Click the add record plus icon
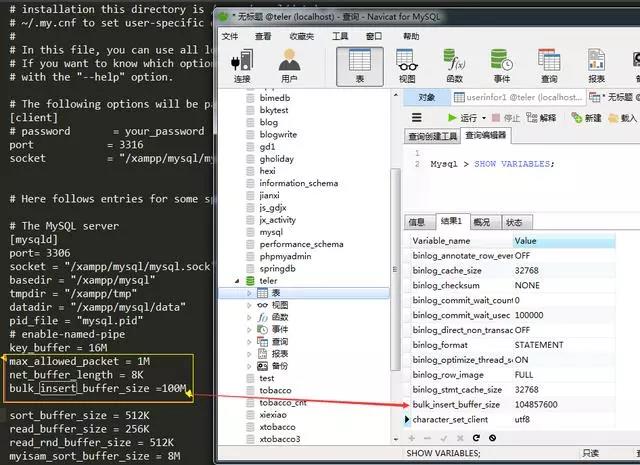 (x=411, y=438)
